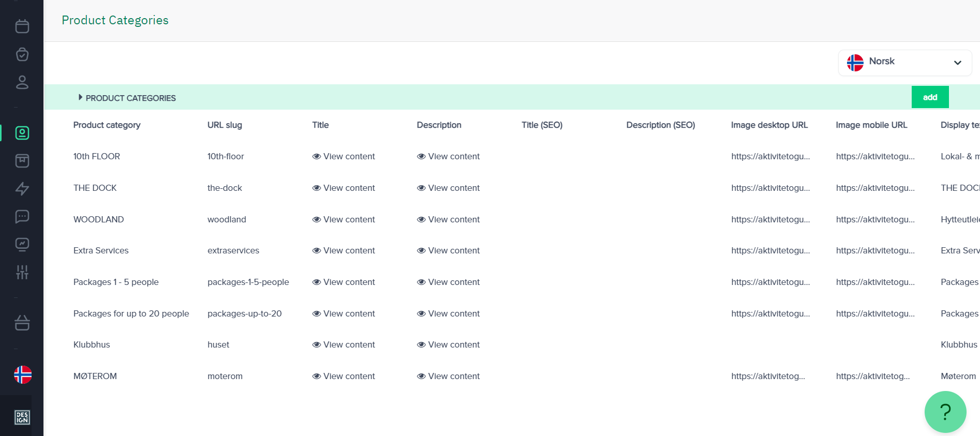
Task: Click the DESIGN logo icon in the sidebar
Action: [22, 417]
